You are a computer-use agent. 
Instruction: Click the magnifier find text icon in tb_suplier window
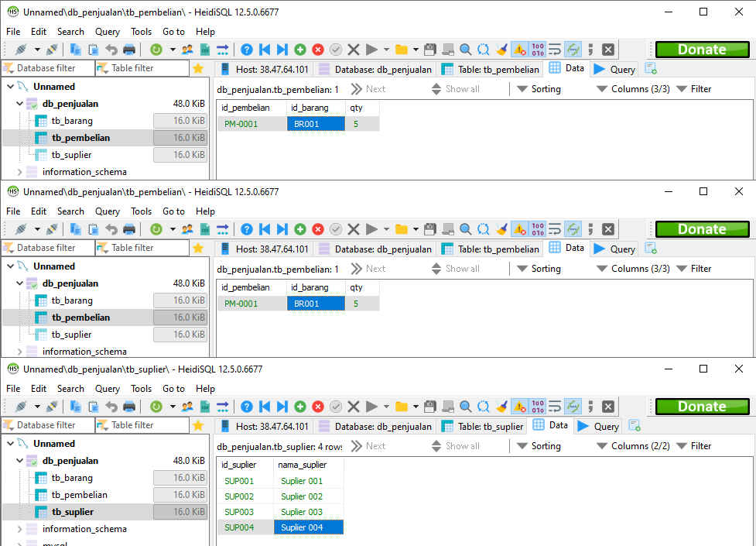click(466, 407)
